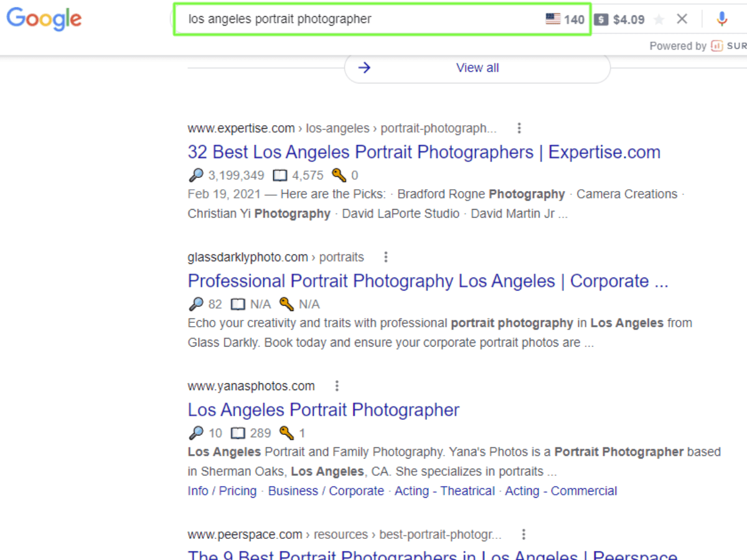Open '32 Best Los Angeles Portrait Photographers' result
The width and height of the screenshot is (747, 560).
point(424,152)
